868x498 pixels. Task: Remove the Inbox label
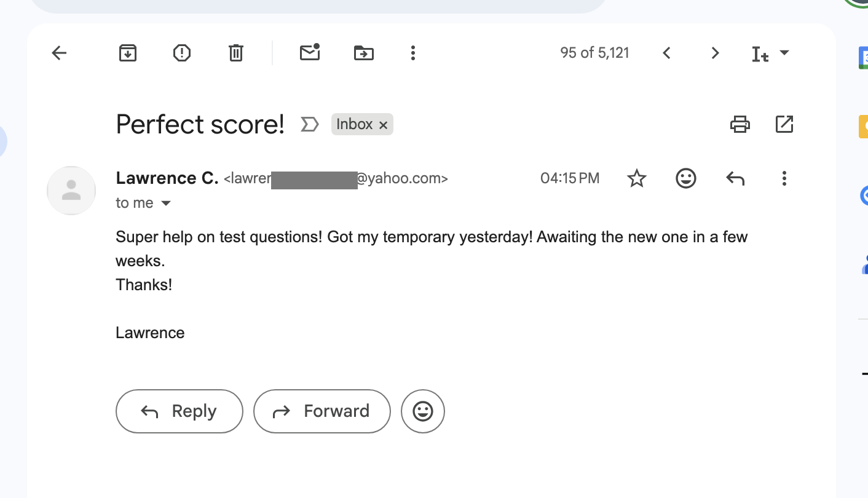coord(383,124)
